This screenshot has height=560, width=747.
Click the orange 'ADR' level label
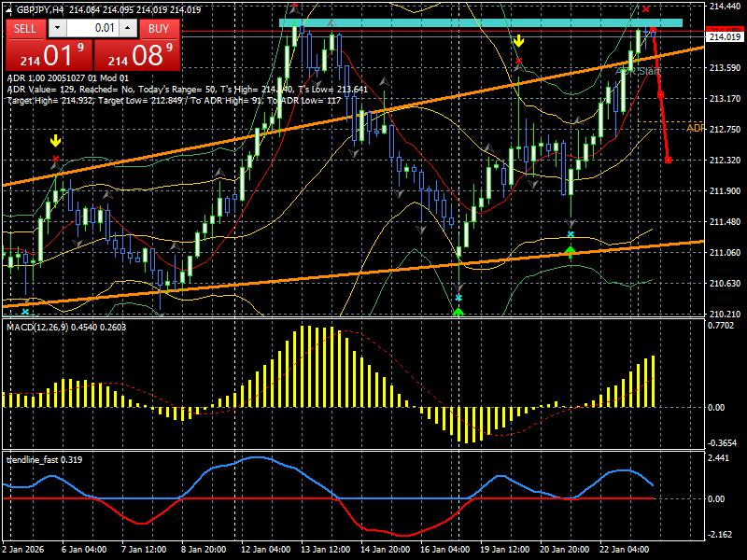click(695, 129)
